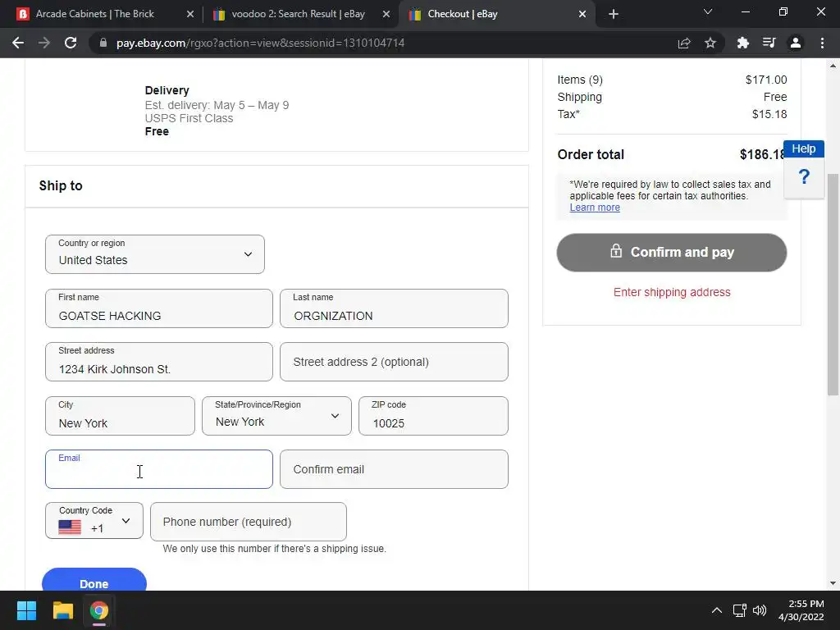
Task: Click the Phone number field
Action: 249,522
